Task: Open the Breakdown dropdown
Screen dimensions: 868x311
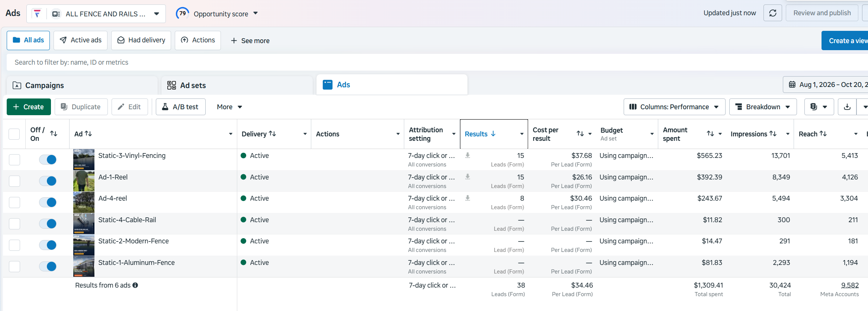Action: coord(763,107)
